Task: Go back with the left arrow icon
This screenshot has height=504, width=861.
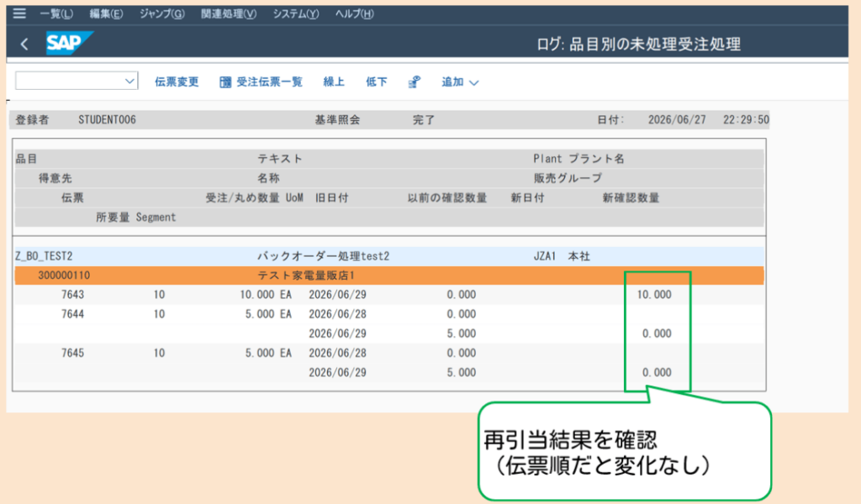Action: [24, 44]
